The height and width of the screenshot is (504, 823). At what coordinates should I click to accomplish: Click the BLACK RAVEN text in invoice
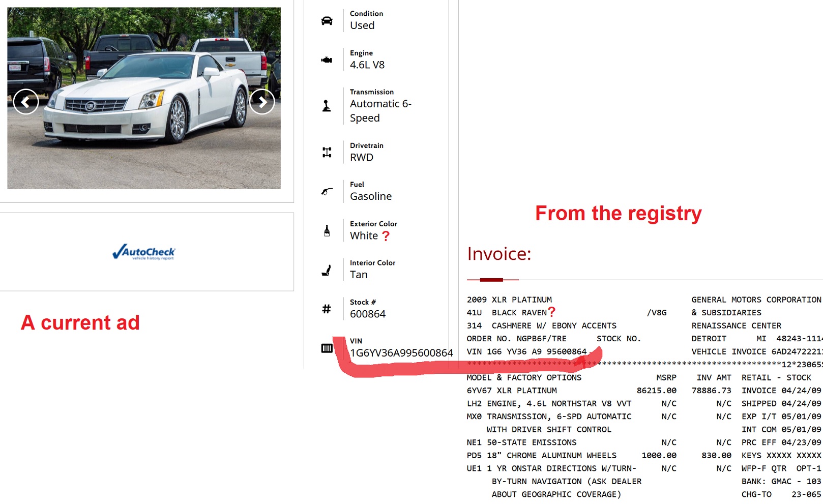519,313
